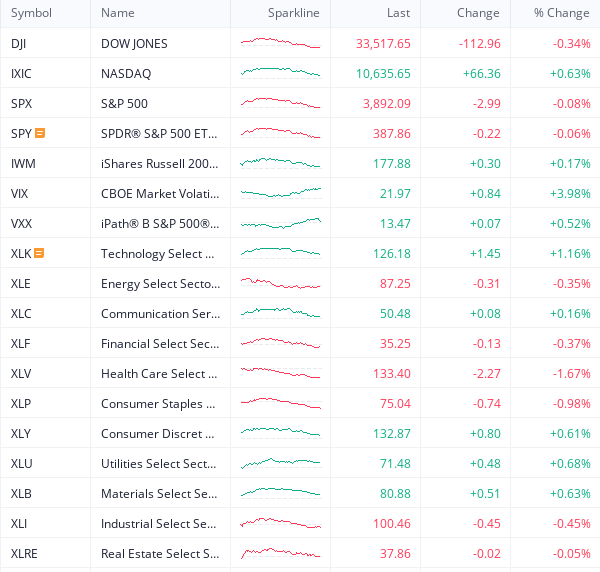600x572 pixels.
Task: Select the XLB symbol
Action: (x=21, y=494)
